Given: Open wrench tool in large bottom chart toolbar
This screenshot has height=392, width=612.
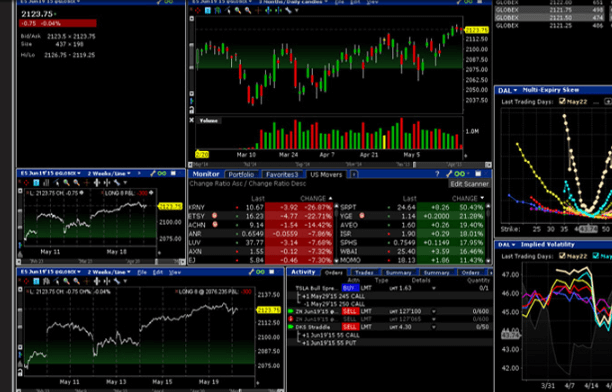Looking at the screenshot, I should pyautogui.click(x=117, y=281).
